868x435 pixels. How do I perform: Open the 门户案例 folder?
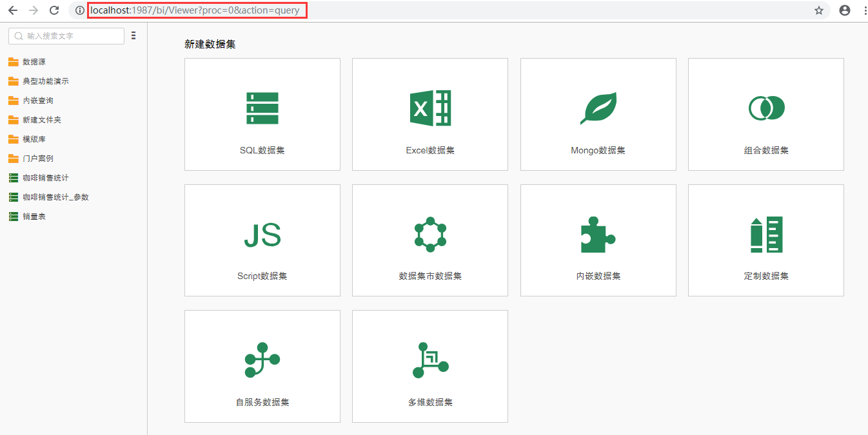tap(37, 159)
